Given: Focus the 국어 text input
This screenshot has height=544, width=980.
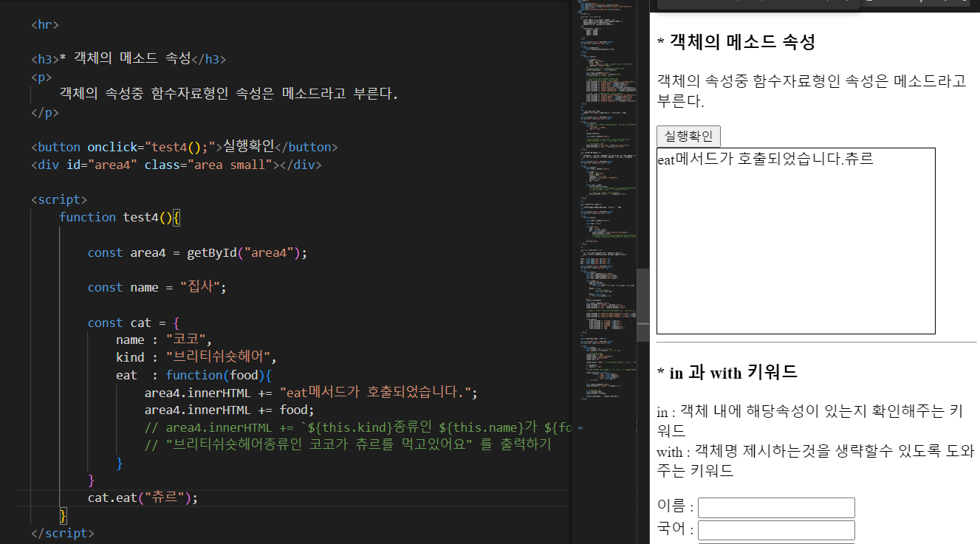Looking at the screenshot, I should [x=776, y=530].
